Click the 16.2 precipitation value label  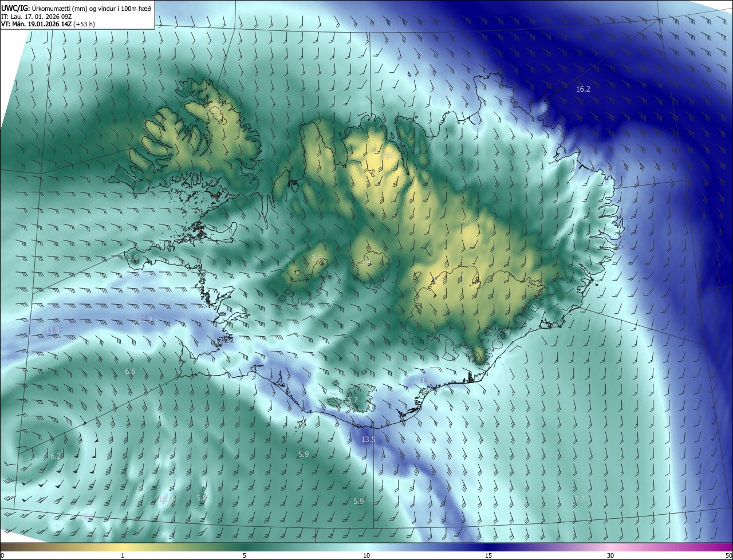(x=583, y=89)
